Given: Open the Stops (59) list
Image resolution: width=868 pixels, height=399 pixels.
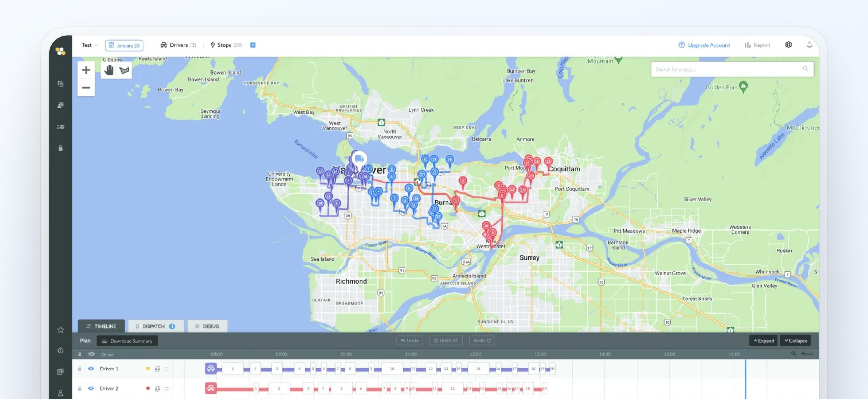Looking at the screenshot, I should (227, 45).
